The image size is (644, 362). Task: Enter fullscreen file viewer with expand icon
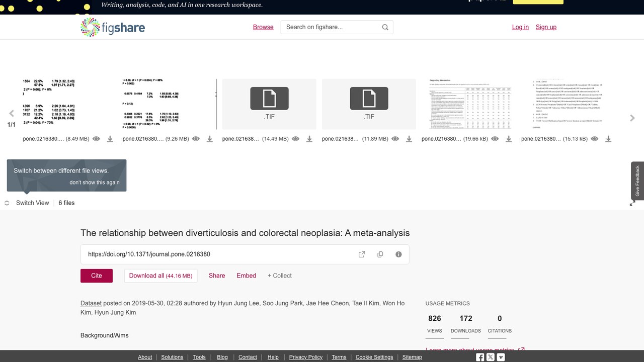point(632,203)
